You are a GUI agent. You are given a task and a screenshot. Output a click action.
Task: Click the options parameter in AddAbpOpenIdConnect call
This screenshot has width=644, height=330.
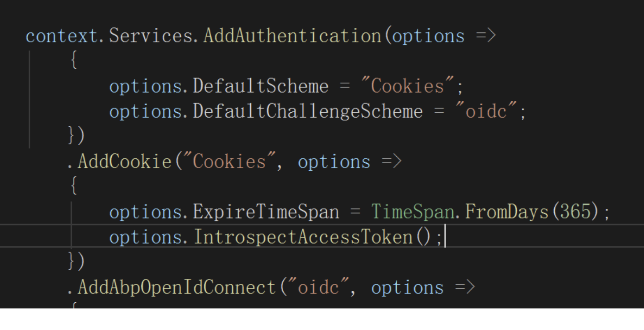coord(407,288)
